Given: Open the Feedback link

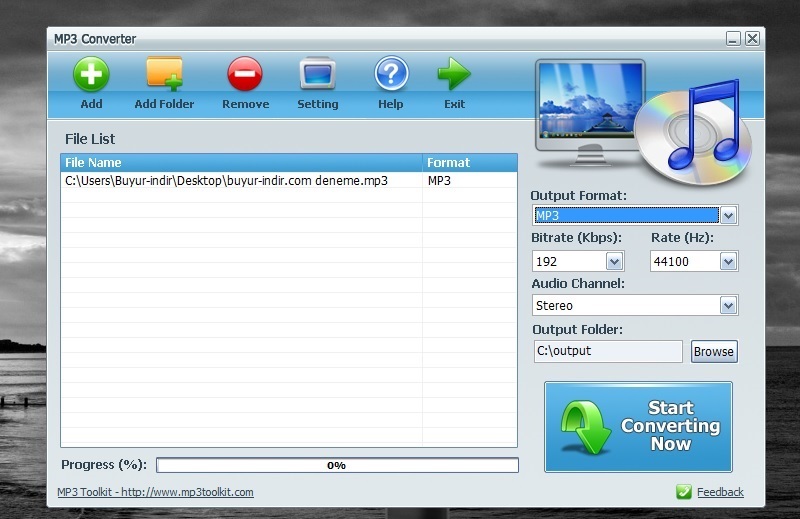Looking at the screenshot, I should (720, 492).
